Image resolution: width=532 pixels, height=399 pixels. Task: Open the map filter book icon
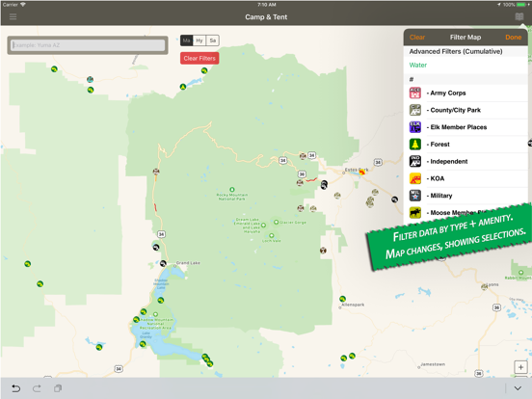(519, 16)
